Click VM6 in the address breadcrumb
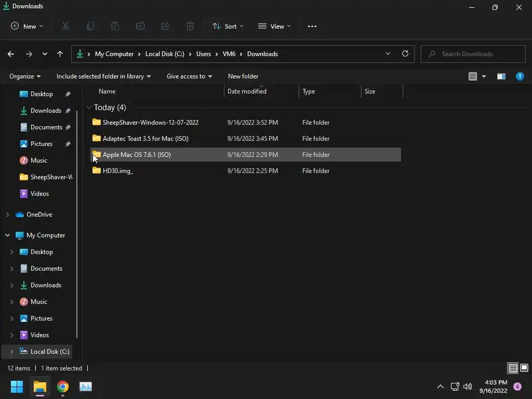The height and width of the screenshot is (399, 532). (x=229, y=54)
